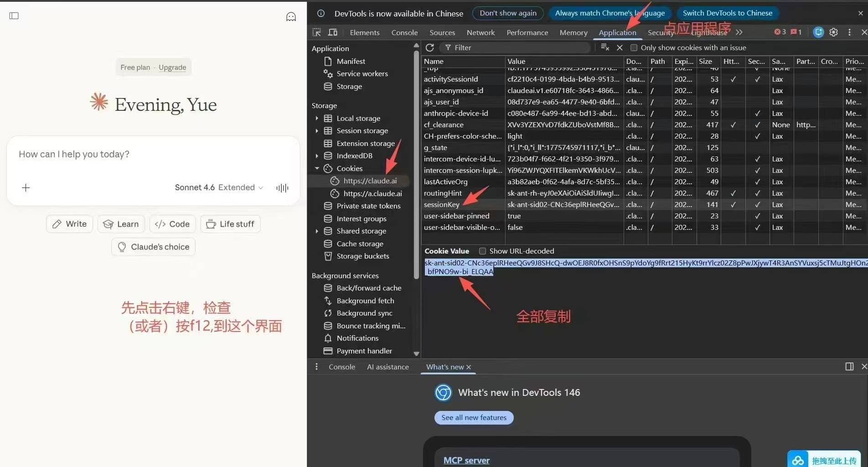868x467 pixels.
Task: Expand Local storage tree node
Action: point(317,118)
